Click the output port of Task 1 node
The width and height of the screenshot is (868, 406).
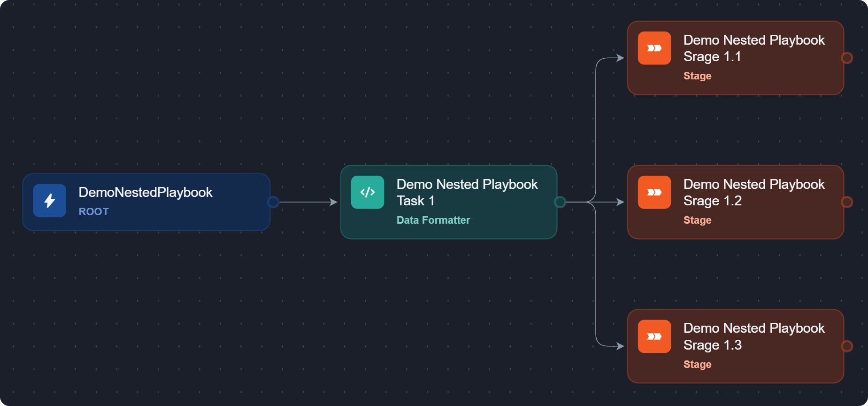click(x=560, y=202)
